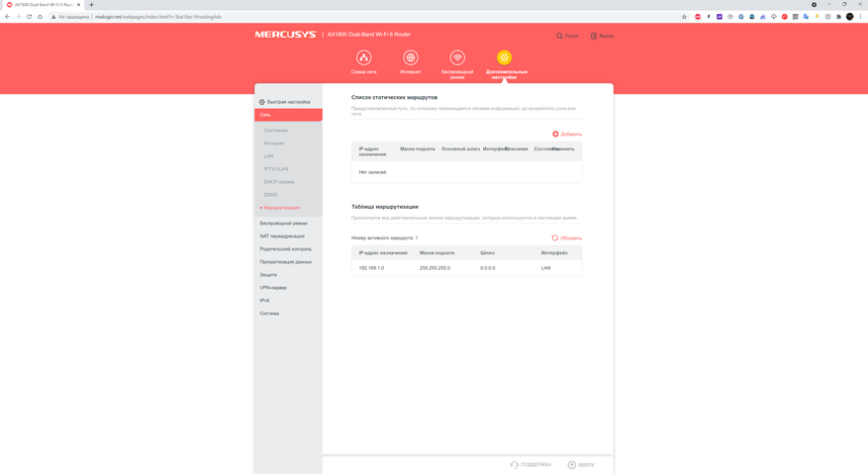868x474 pixels.
Task: Open the Беспроводной режим Wi-Fi icon
Action: (x=457, y=57)
